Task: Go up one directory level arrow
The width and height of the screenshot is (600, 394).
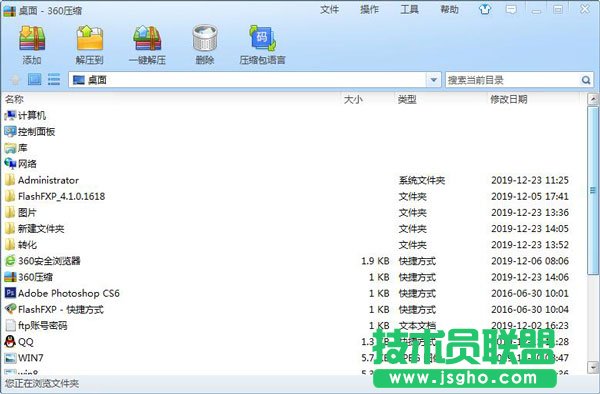Action: 15,80
